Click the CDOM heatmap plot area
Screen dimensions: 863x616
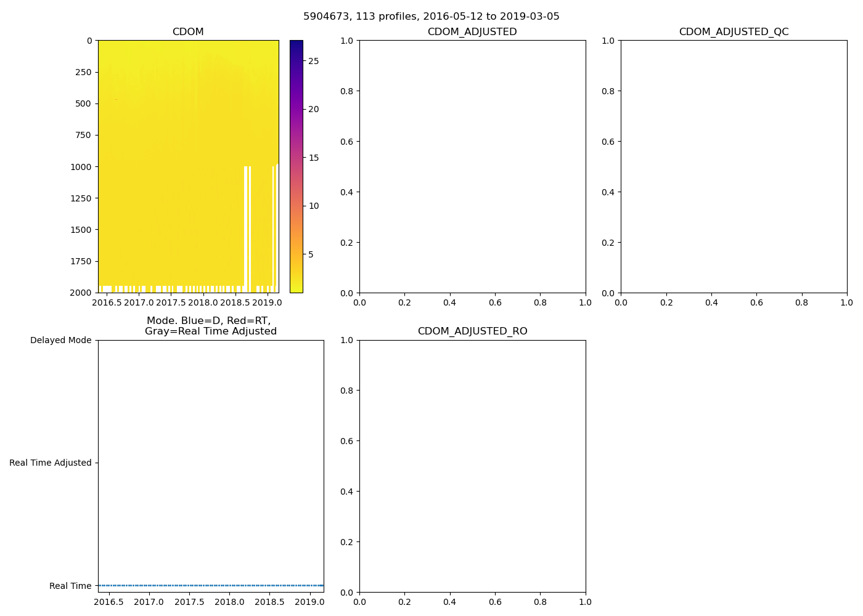(188, 166)
